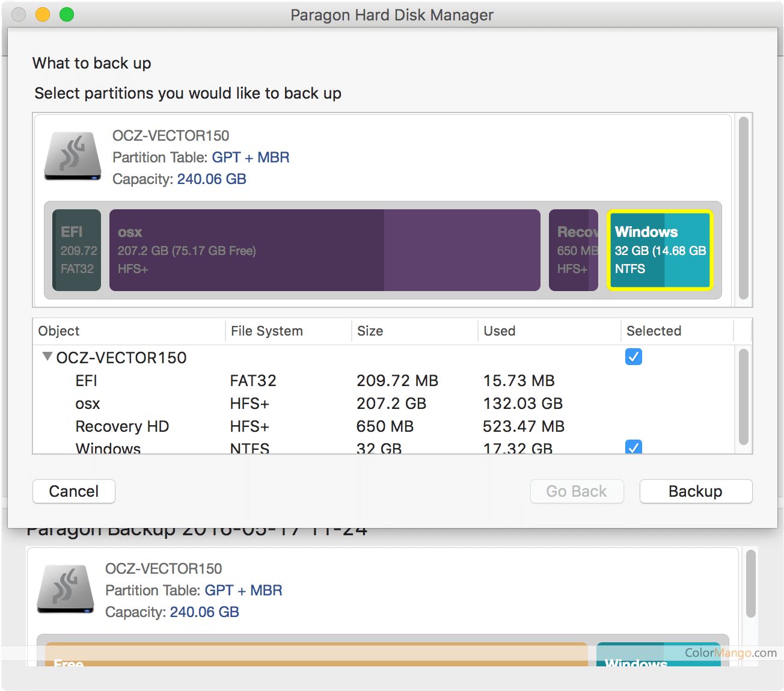This screenshot has height=691, width=784.
Task: Toggle the OCZ-VECTOR150 disk selected checkbox
Action: (x=634, y=357)
